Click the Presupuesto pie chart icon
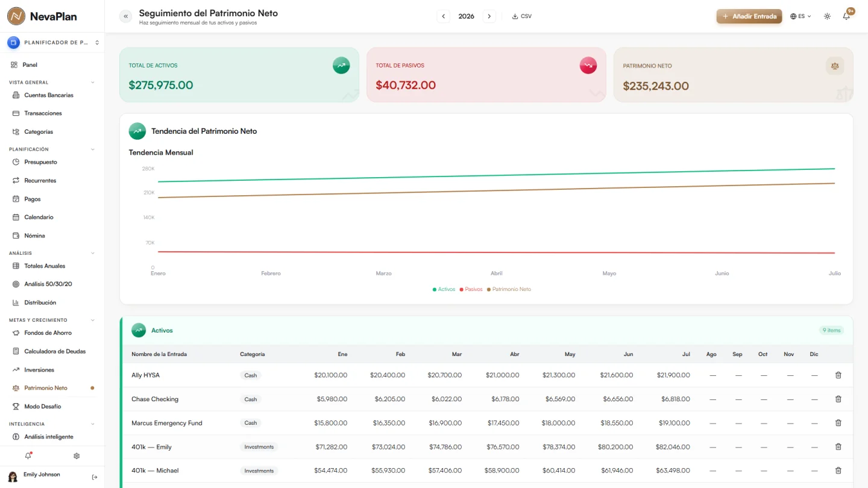This screenshot has height=488, width=868. coord(16,162)
